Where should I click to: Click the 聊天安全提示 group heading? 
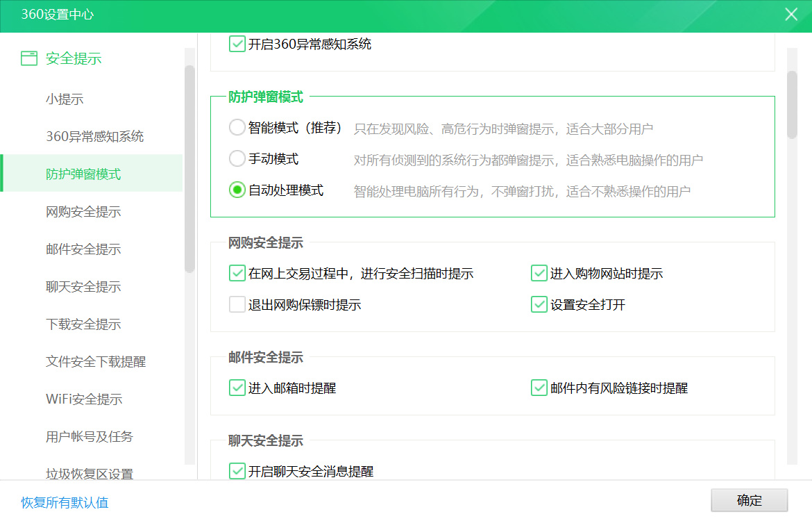coord(266,440)
